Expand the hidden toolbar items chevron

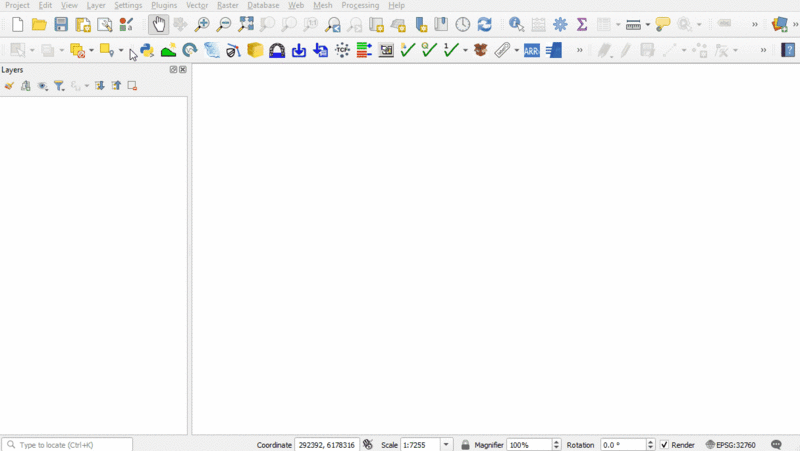tap(755, 25)
